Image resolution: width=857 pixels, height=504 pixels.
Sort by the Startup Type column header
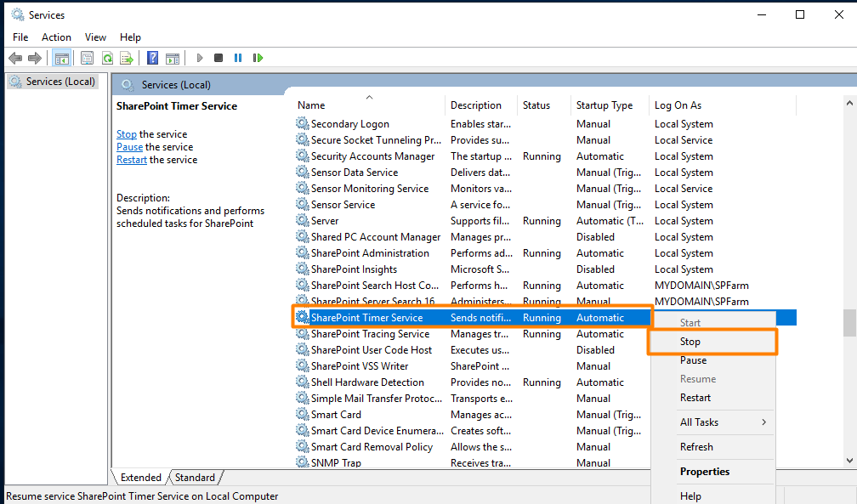(x=610, y=105)
